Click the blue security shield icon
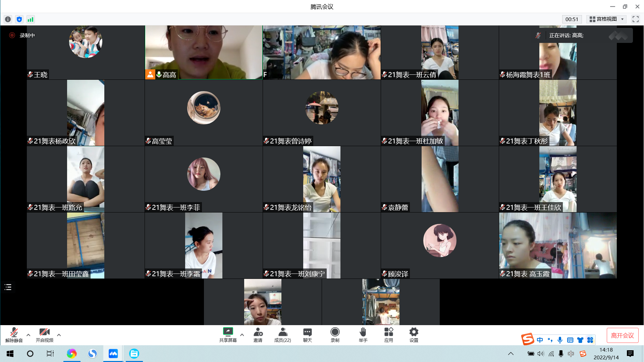This screenshot has width=644, height=362. [19, 19]
